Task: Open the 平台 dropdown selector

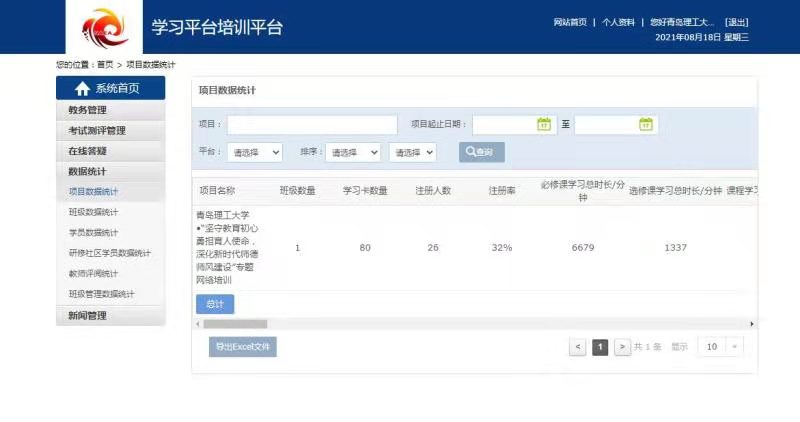Action: tap(255, 152)
